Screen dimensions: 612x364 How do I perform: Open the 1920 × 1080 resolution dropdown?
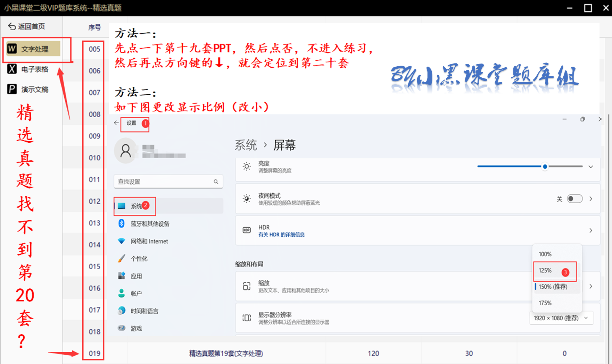[561, 318]
